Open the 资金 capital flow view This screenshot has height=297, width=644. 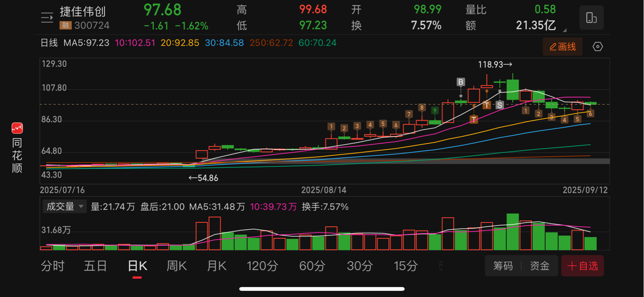[x=540, y=266]
